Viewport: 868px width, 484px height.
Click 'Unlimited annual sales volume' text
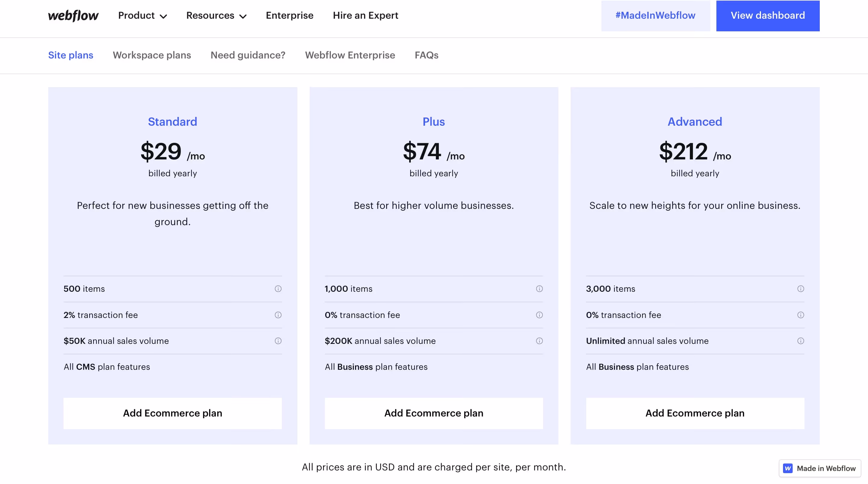click(x=647, y=341)
